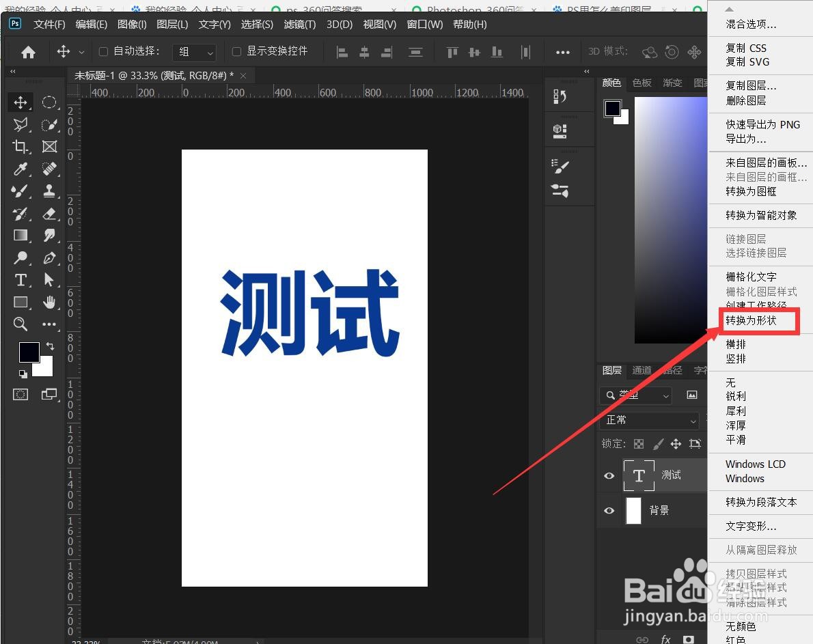Select the Crop tool
Viewport: 813px width, 644px height.
pos(20,146)
